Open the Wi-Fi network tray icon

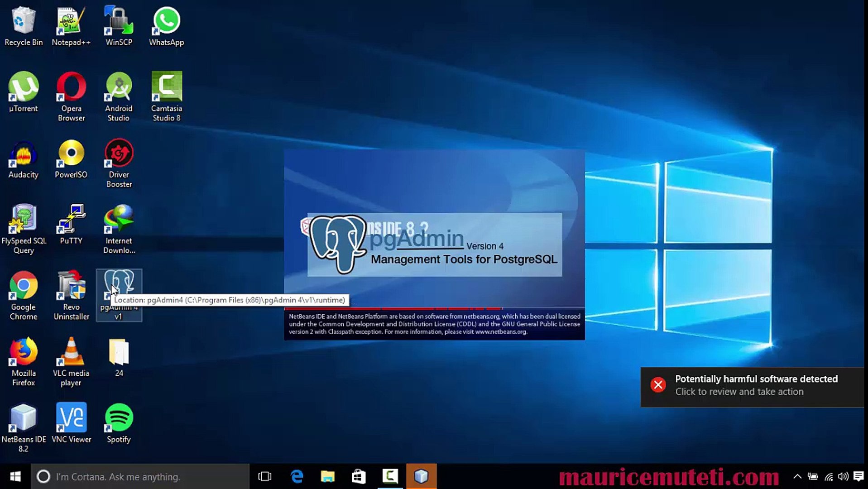pos(829,476)
